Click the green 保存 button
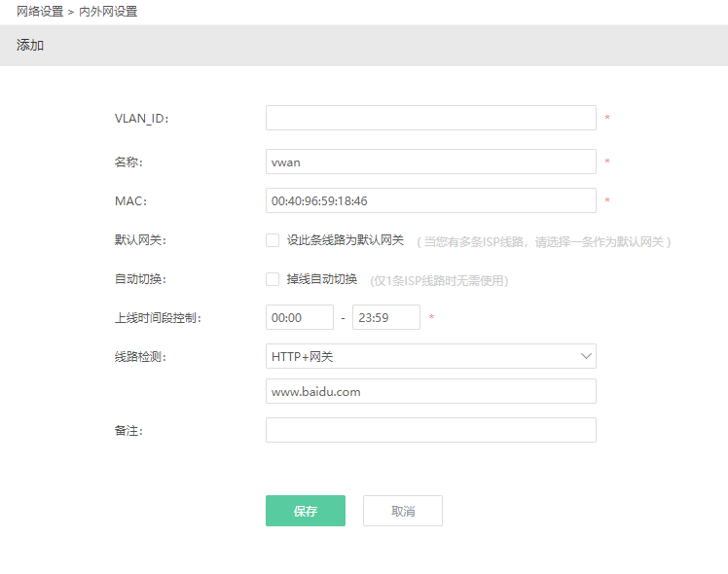 click(306, 511)
